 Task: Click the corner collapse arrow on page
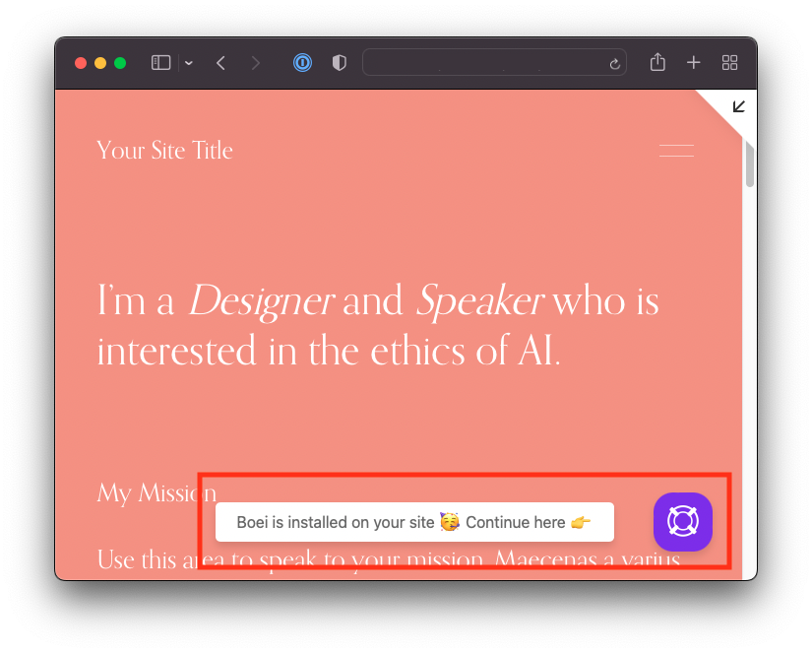(738, 106)
